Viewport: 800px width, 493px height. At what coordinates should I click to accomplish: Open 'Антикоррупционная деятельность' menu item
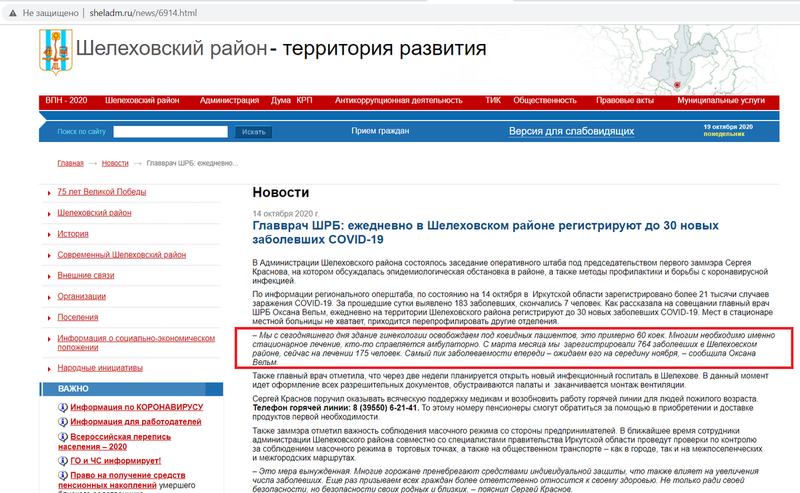(x=398, y=101)
